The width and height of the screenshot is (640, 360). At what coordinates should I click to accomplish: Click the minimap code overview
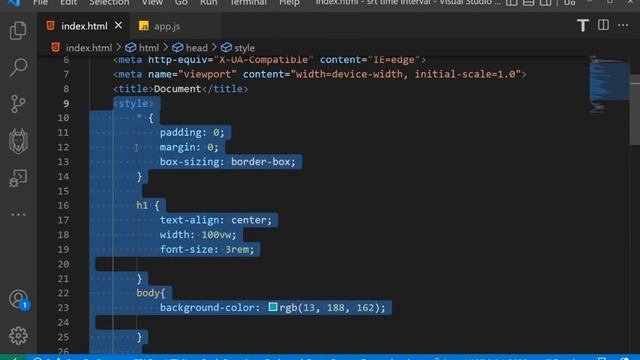coord(608,85)
